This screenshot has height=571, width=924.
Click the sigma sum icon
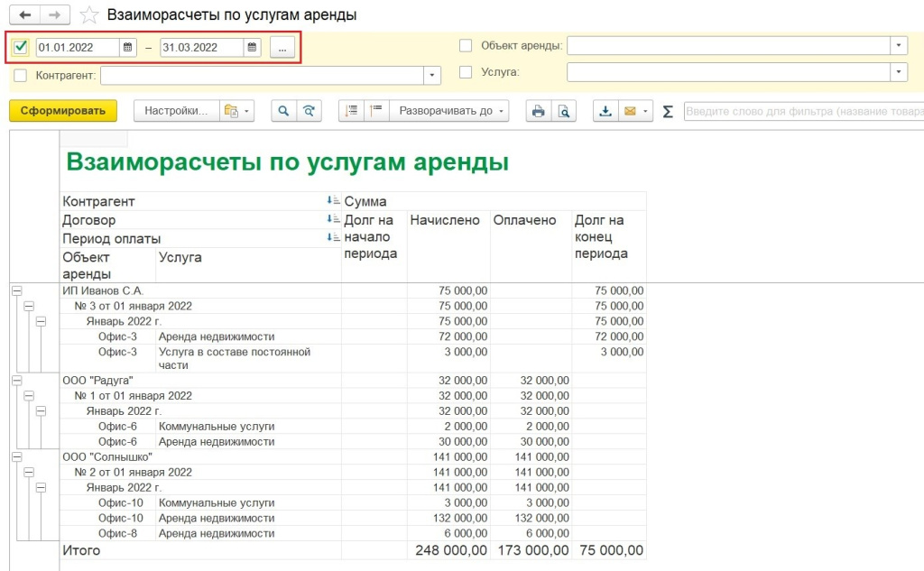(668, 111)
